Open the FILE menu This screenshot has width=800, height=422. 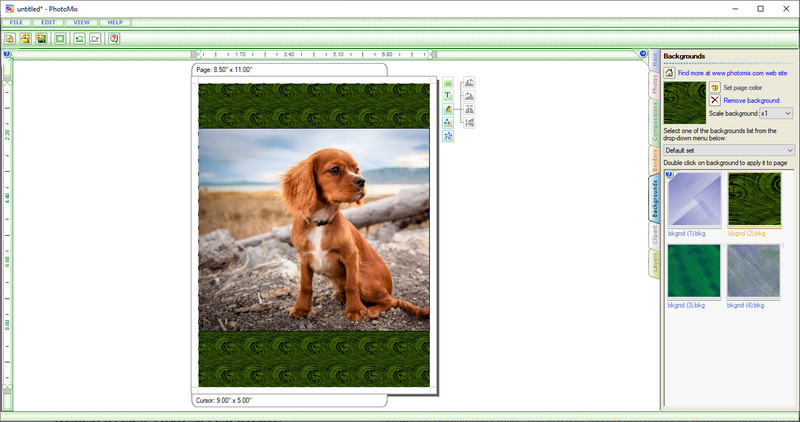click(17, 21)
